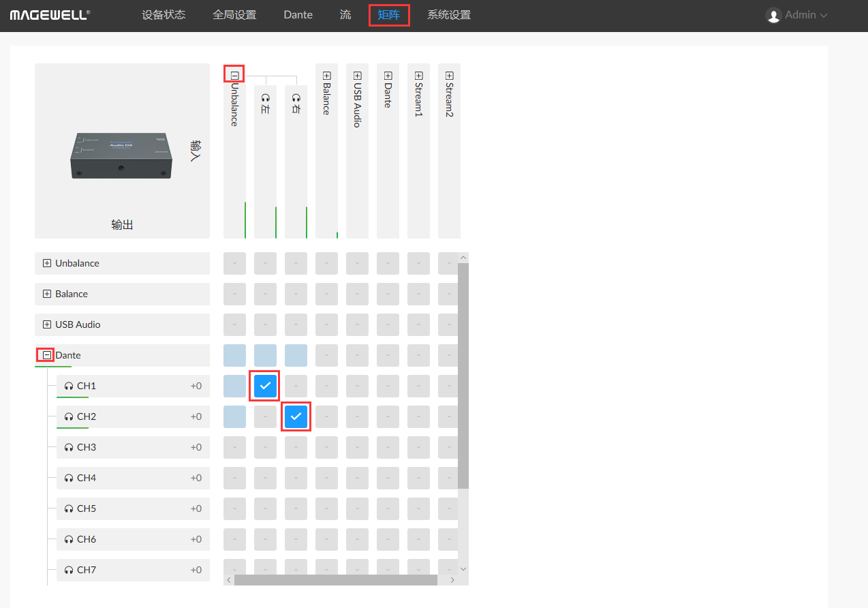Viewport: 868px width, 608px height.
Task: Open the Admin dropdown menu
Action: click(x=807, y=15)
